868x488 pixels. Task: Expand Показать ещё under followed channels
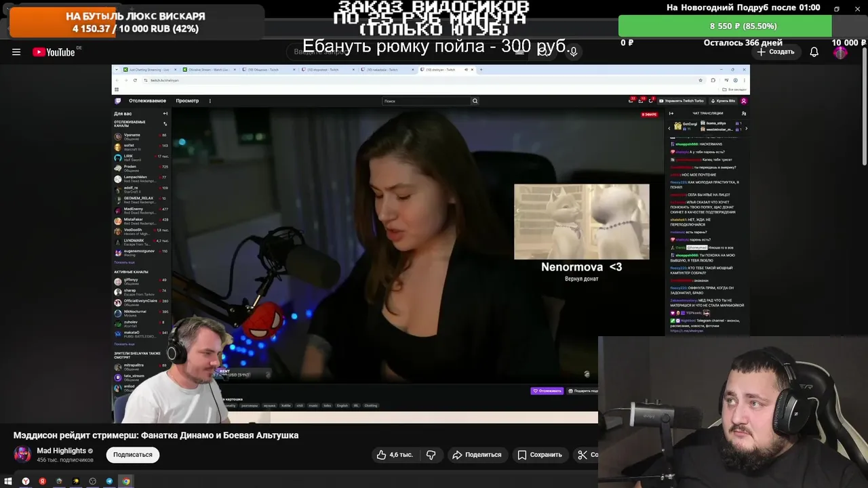pyautogui.click(x=124, y=262)
